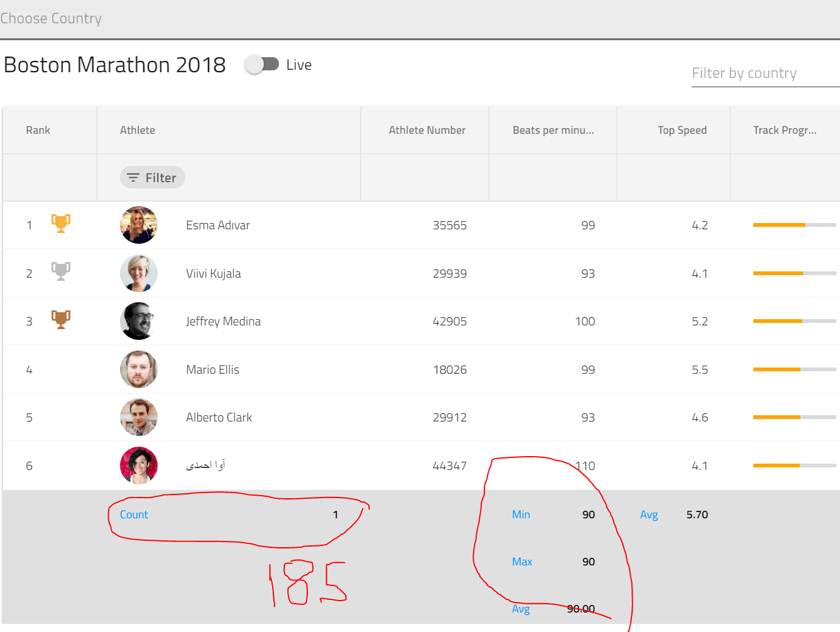Click the Count summary label
The width and height of the screenshot is (840, 632).
[x=134, y=515]
